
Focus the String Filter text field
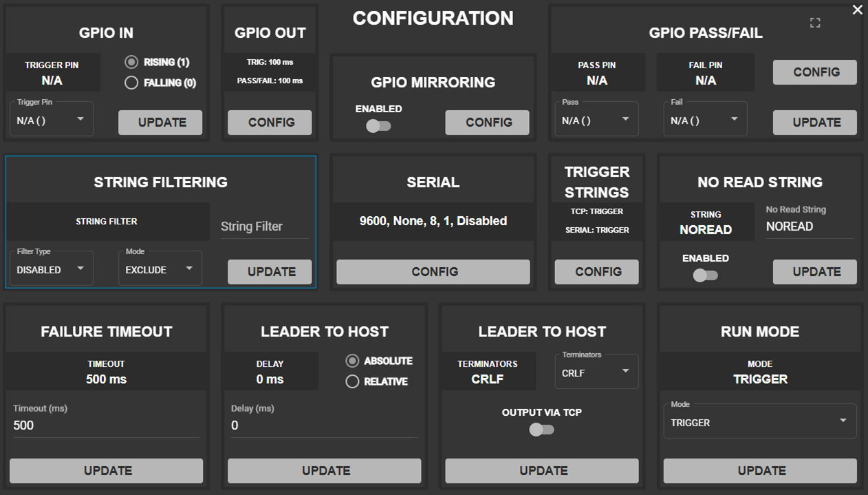tap(265, 227)
